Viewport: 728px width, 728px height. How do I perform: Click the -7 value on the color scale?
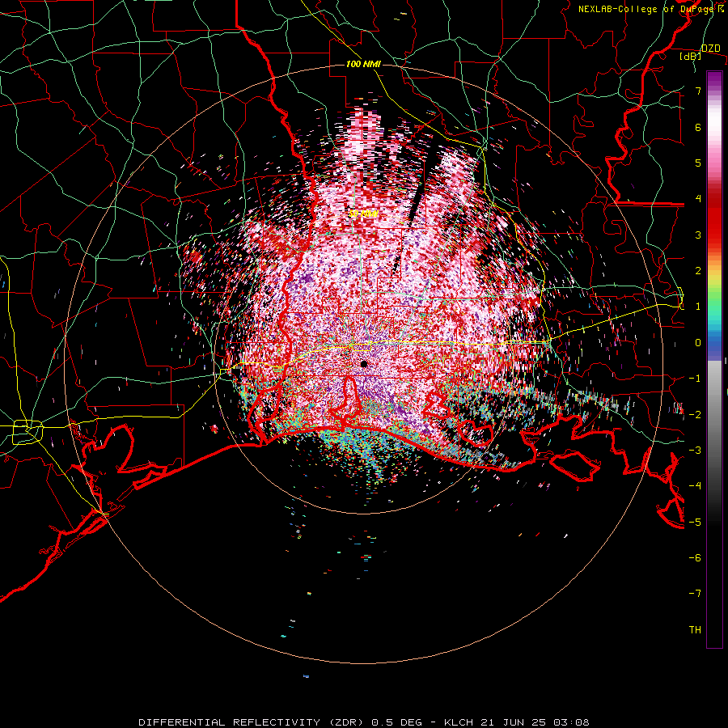pos(695,594)
